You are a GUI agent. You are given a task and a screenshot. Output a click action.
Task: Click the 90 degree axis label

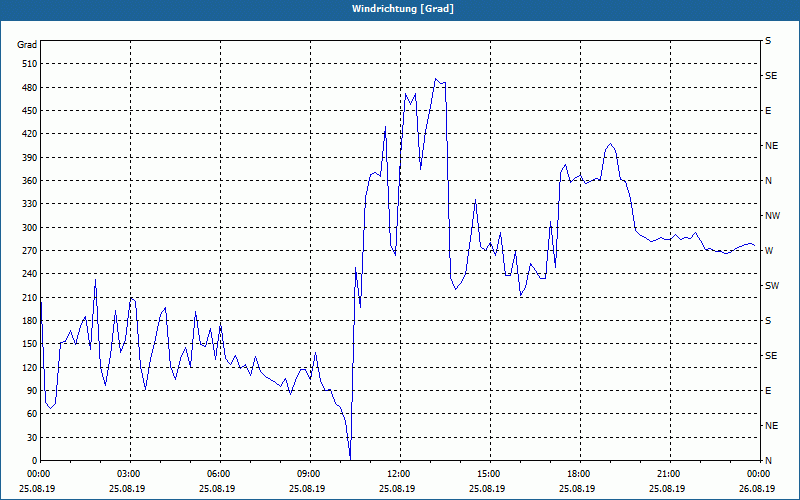pyautogui.click(x=32, y=391)
